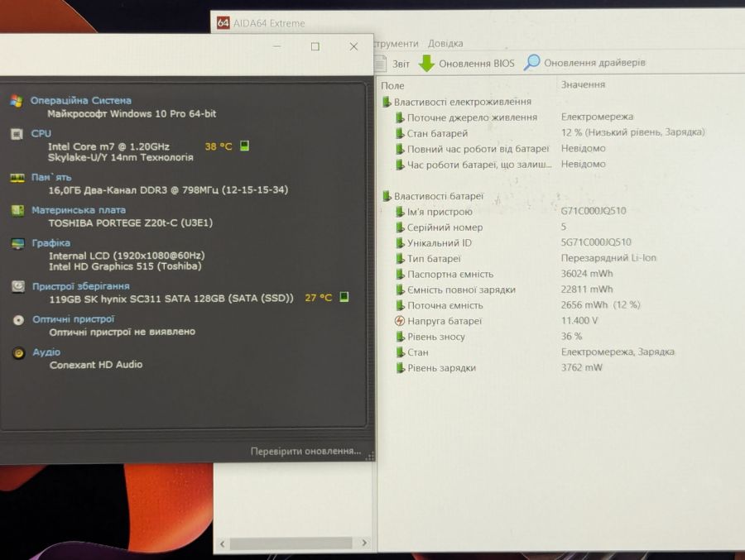
Task: Open the Оптичні пристрої section link
Action: tap(73, 319)
